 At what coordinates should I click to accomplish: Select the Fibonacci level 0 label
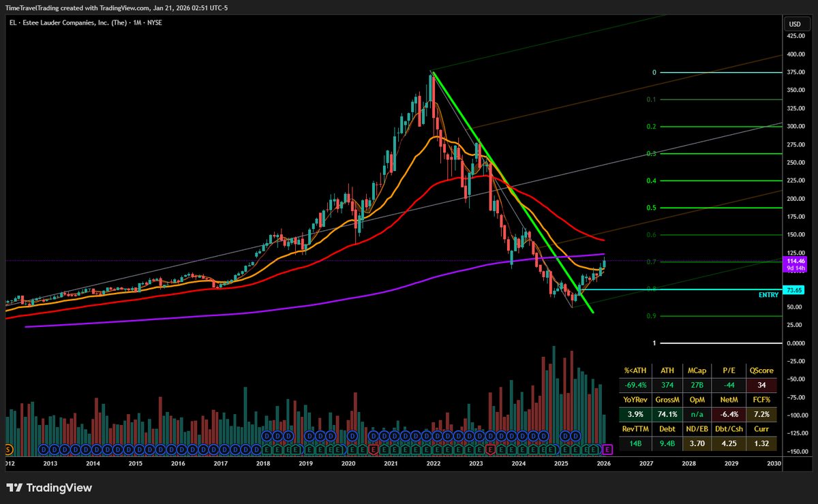point(654,72)
